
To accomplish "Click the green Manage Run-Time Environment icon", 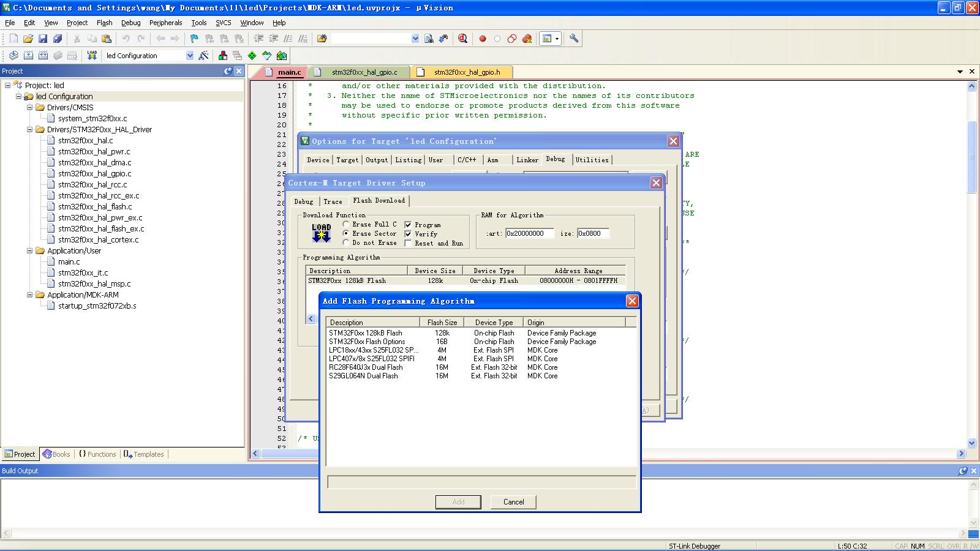I will pos(252,56).
